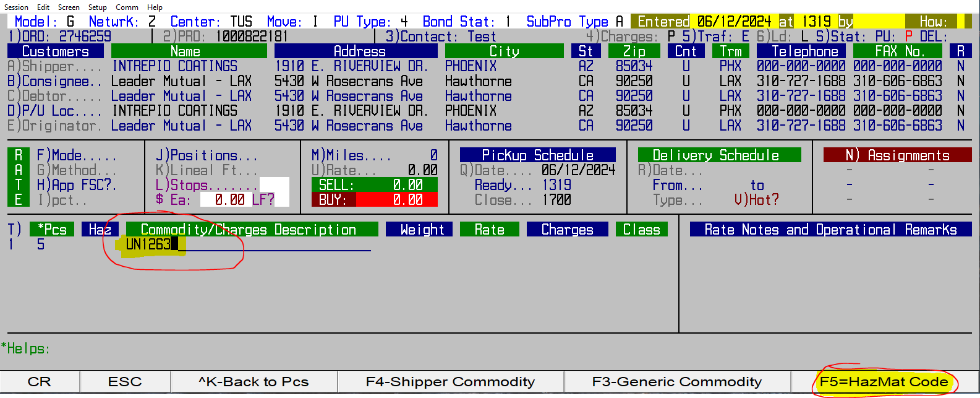Select the Rate Notes and Operational Remarks header
Image resolution: width=980 pixels, height=398 pixels.
click(x=830, y=230)
